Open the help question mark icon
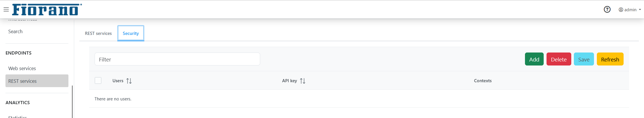The height and width of the screenshot is (118, 644). (607, 10)
